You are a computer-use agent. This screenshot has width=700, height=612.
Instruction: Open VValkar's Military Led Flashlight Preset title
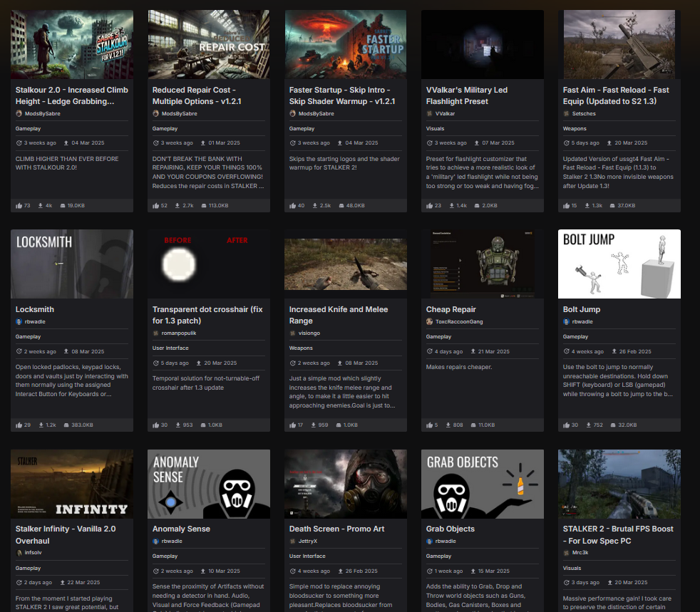(x=466, y=95)
